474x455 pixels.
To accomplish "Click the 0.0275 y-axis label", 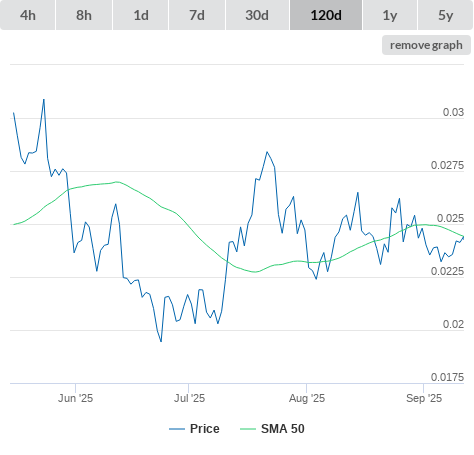I will tap(447, 165).
